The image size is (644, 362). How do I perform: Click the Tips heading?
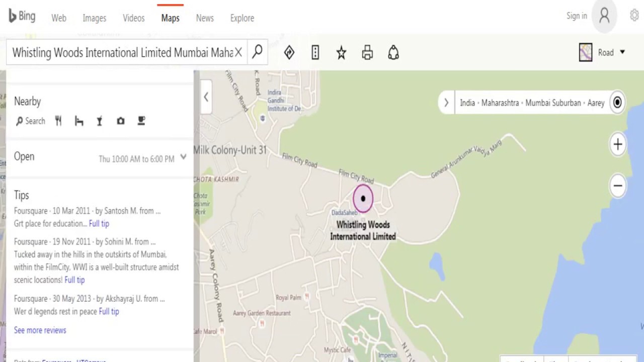pos(22,195)
